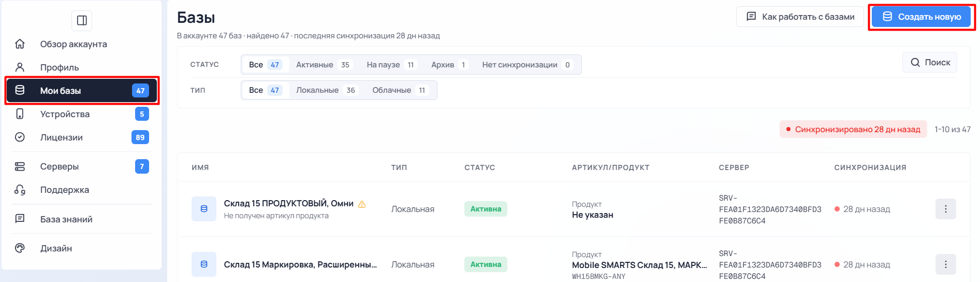
Task: Click the checkmark icon beside Лицензии
Action: pos(20,137)
